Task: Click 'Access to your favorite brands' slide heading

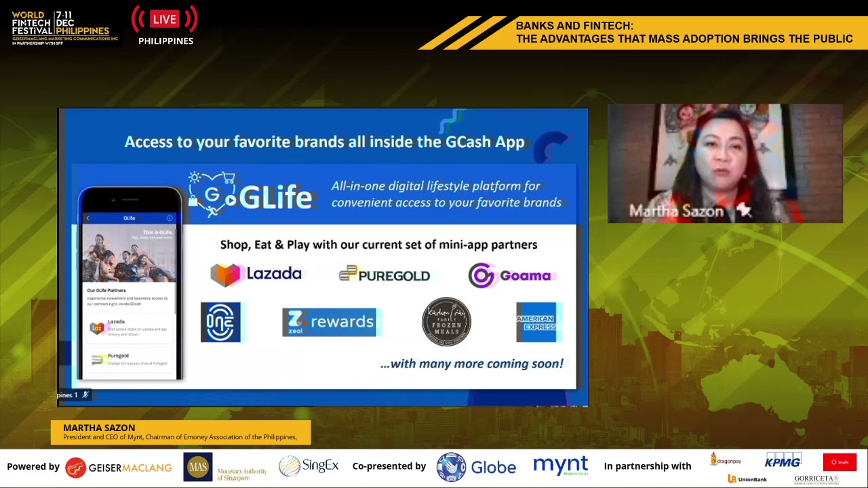Action: click(x=324, y=142)
